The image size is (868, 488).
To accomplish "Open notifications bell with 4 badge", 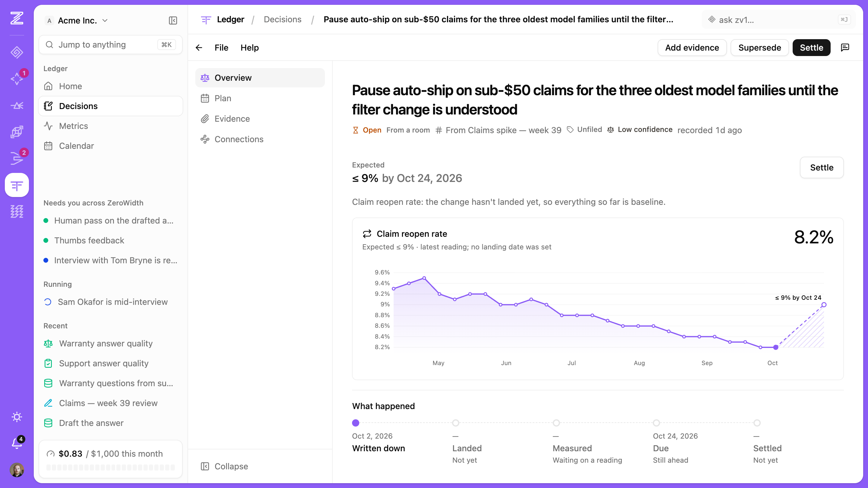I will pos(17,443).
